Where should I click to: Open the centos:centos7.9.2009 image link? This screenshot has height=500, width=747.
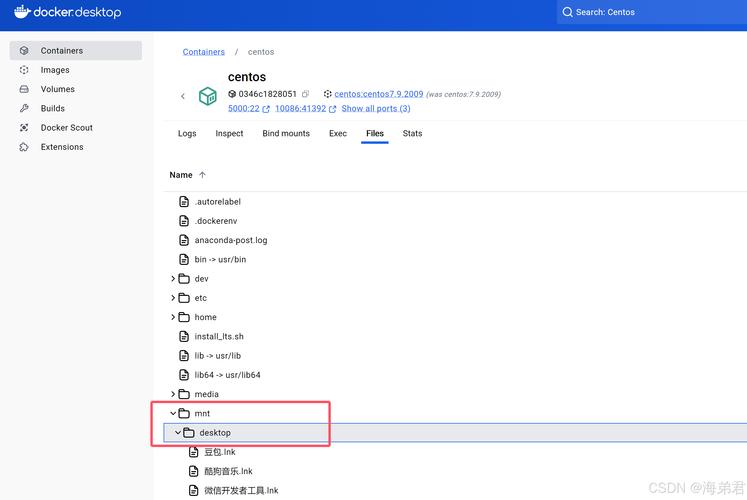click(x=377, y=94)
